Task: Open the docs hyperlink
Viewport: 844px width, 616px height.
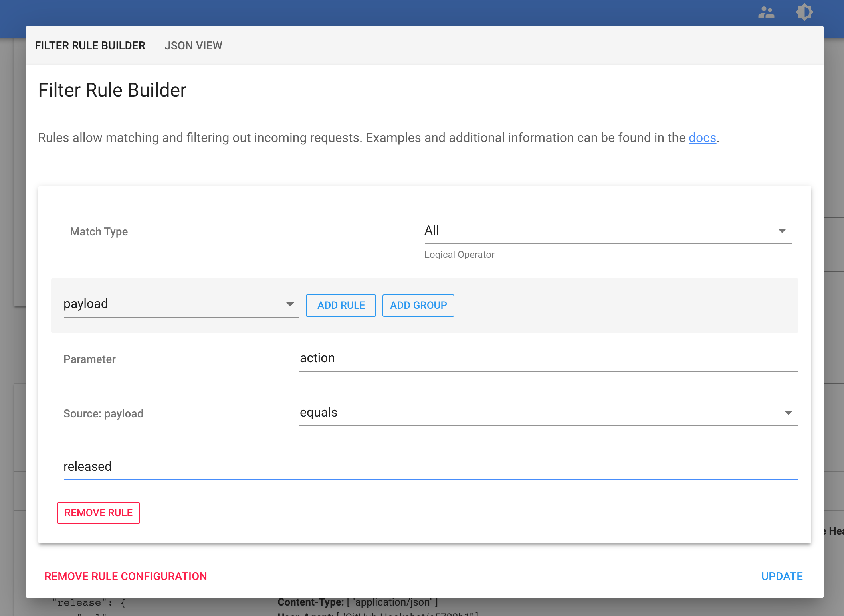Action: (x=701, y=138)
